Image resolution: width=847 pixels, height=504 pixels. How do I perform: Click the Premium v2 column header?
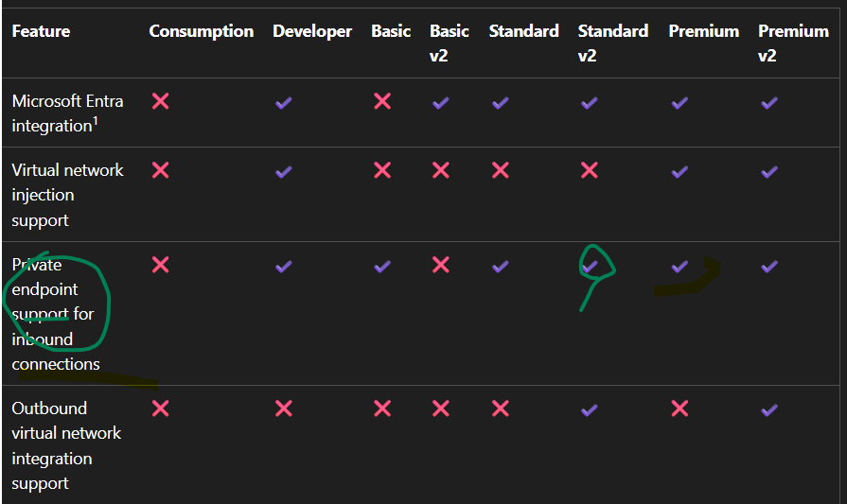click(x=793, y=43)
